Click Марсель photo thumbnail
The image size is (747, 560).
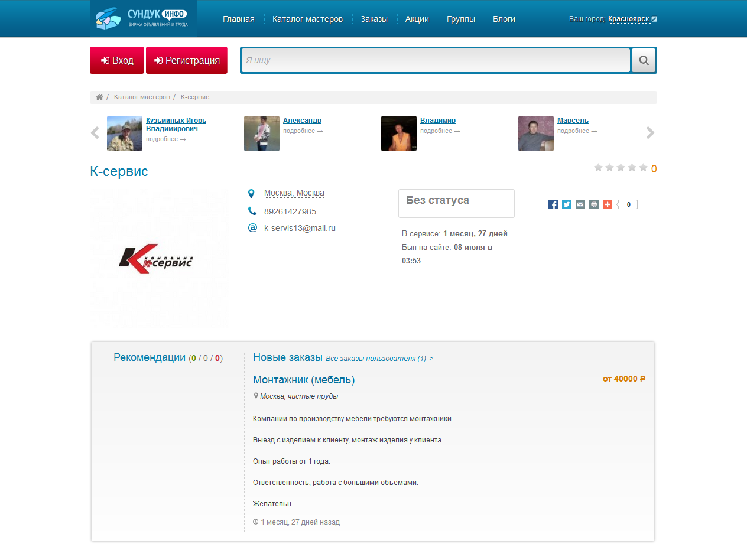pos(536,134)
